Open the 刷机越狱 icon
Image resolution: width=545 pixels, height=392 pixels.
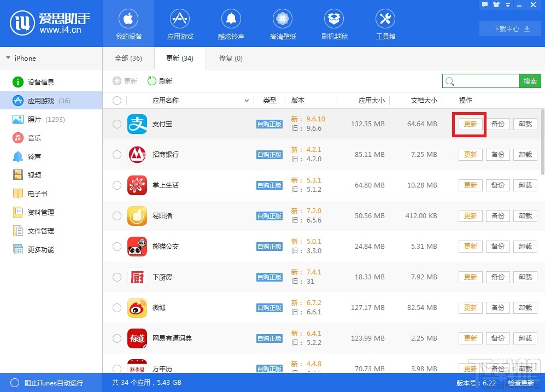coord(334,24)
